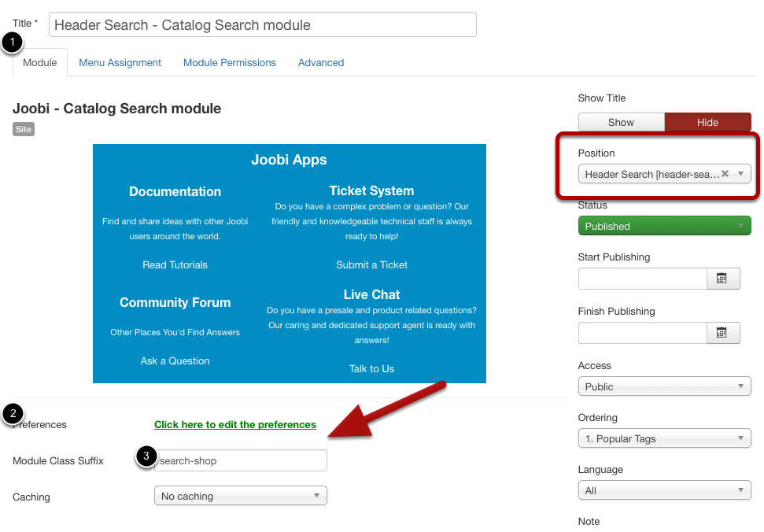This screenshot has height=532, width=764.
Task: Click the Ticket System heading
Action: 371,190
